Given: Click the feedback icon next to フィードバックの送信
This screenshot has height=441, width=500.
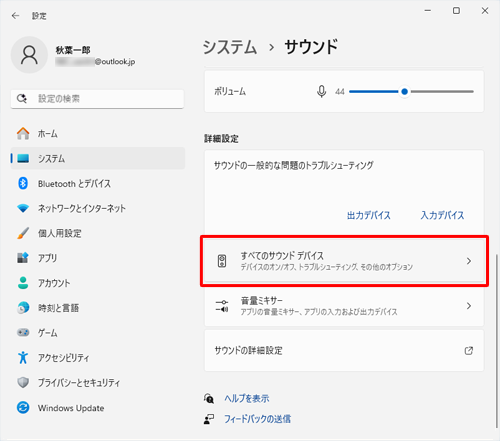Looking at the screenshot, I should tap(209, 419).
